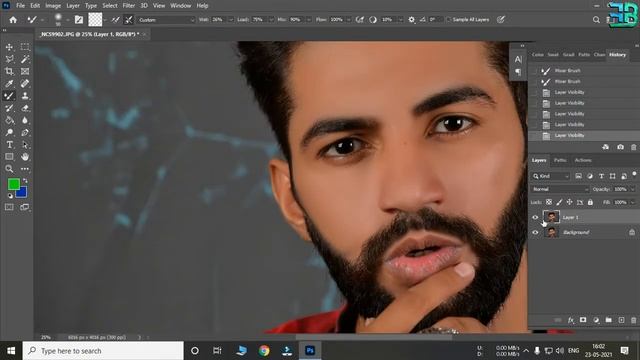
Task: Select the Dodge tool
Action: [9, 132]
